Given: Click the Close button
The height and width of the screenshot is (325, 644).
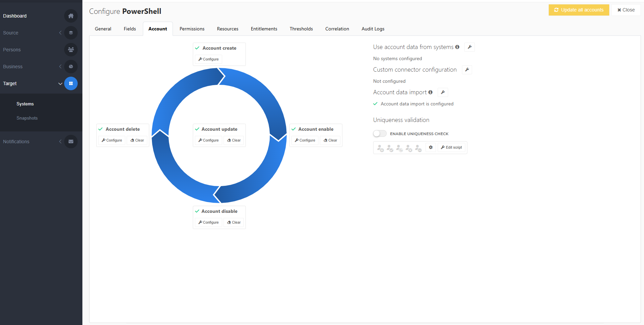Looking at the screenshot, I should (x=626, y=10).
